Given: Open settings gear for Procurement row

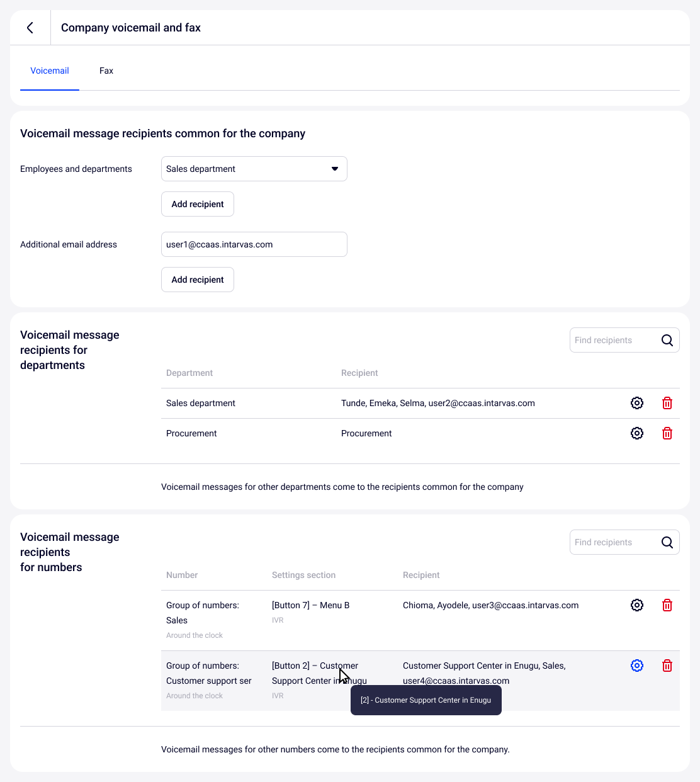Looking at the screenshot, I should [636, 433].
